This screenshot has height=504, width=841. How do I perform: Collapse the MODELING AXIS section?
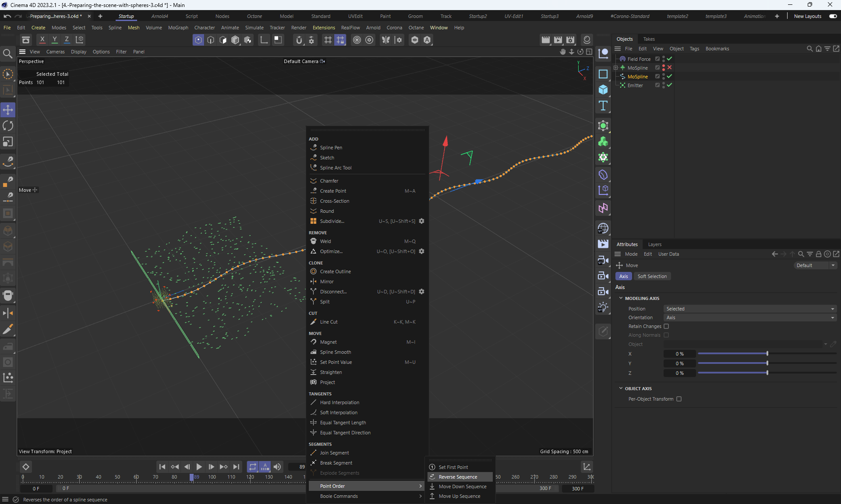pos(621,298)
